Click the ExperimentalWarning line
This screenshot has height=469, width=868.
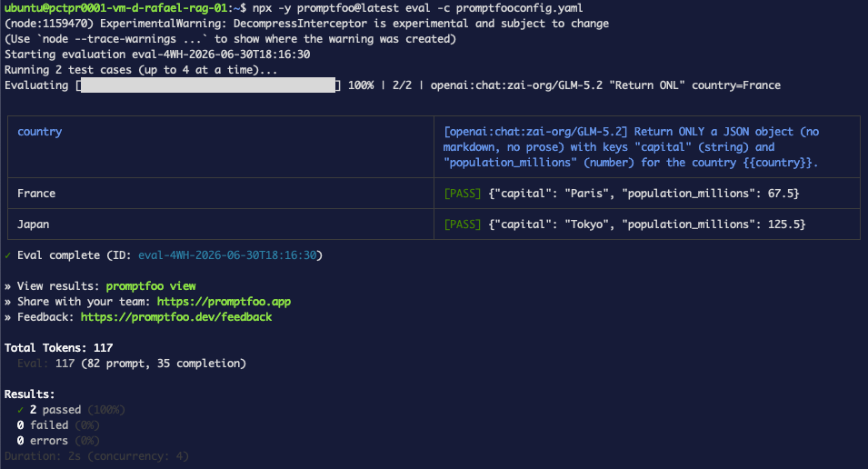coord(306,24)
